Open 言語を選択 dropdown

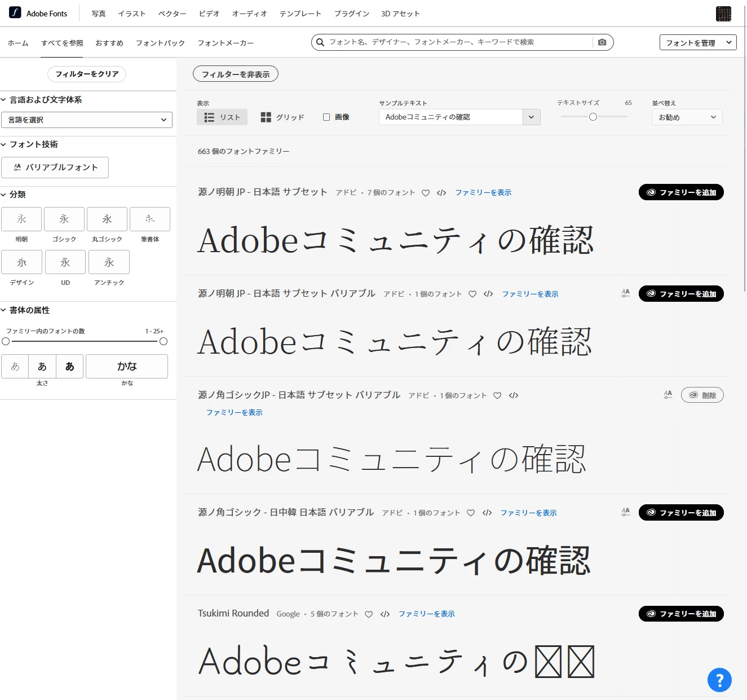pyautogui.click(x=87, y=120)
